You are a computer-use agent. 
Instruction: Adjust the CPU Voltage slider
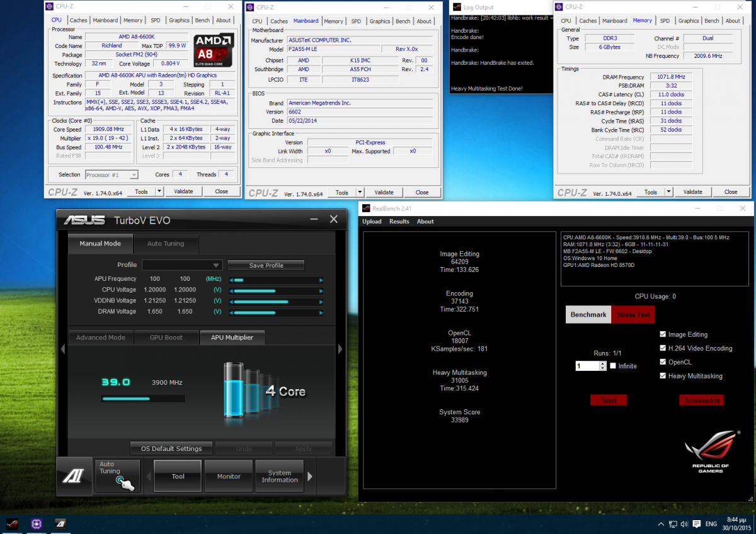click(x=276, y=291)
